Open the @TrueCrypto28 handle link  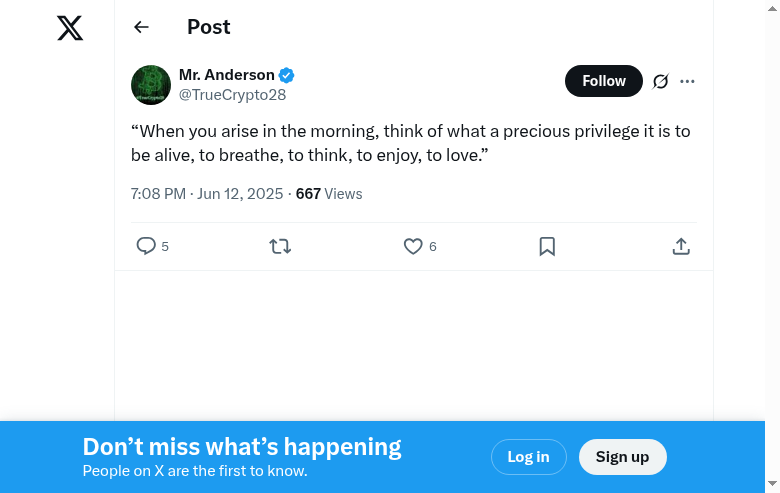232,95
